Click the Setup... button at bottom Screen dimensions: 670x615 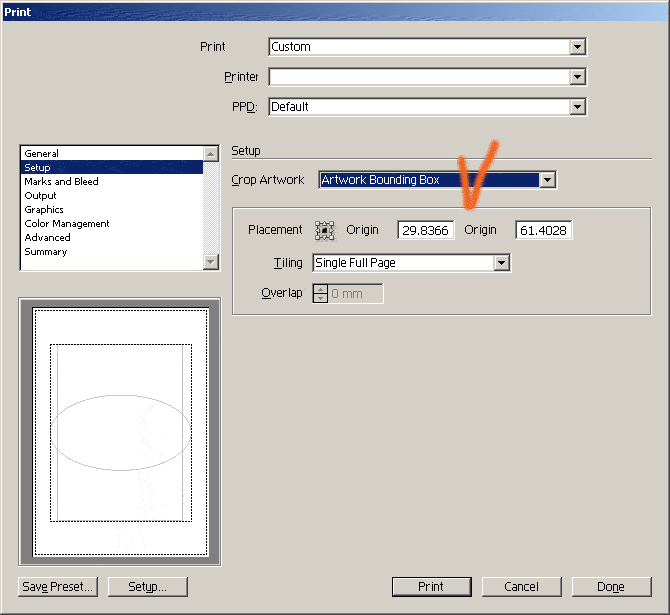pos(147,587)
